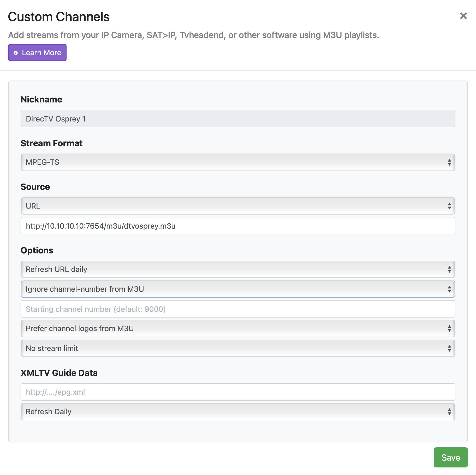Click the Nickname label
Viewport: 476px width, 475px height.
coord(41,100)
